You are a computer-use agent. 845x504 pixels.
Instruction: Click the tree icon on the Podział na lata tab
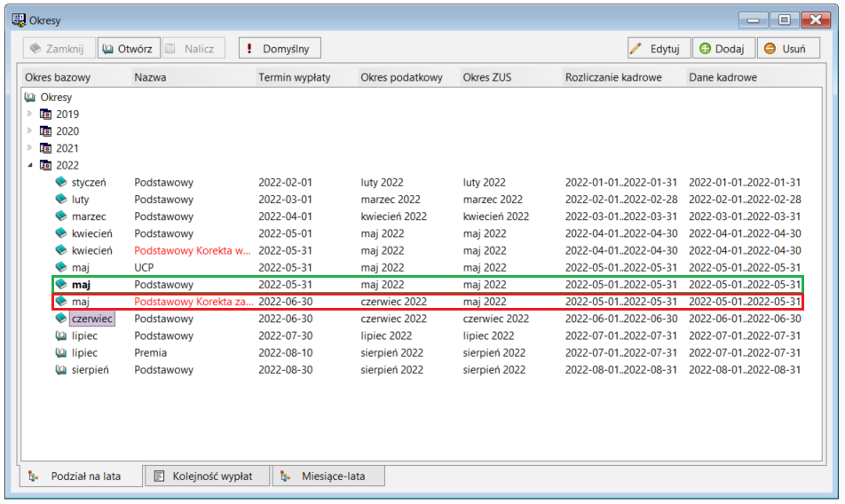[34, 476]
